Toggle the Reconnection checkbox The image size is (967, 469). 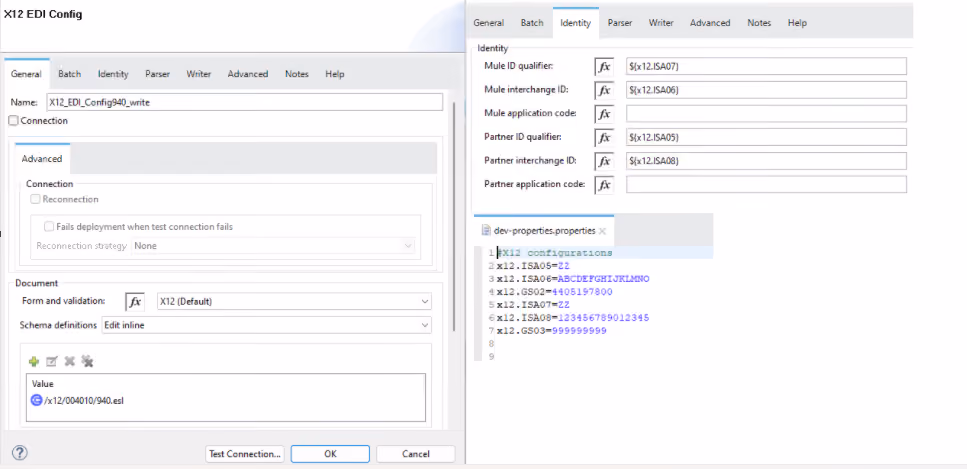click(x=36, y=199)
